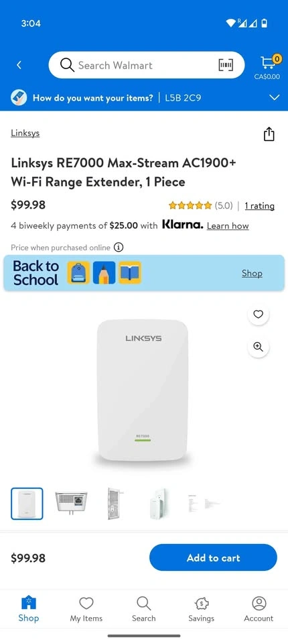Screen dimensions: 288x644
Task: Open the Account tab
Action: pos(259,610)
